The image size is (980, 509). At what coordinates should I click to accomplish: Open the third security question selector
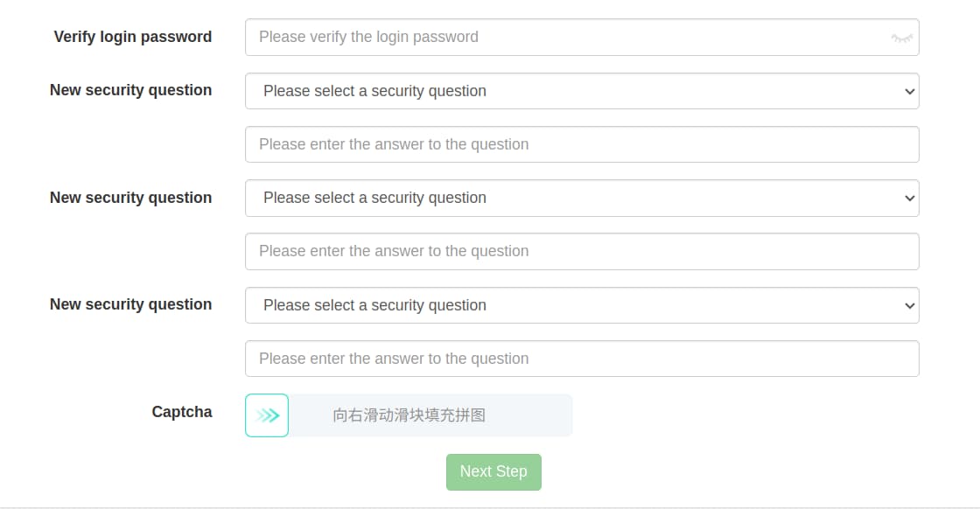[582, 305]
